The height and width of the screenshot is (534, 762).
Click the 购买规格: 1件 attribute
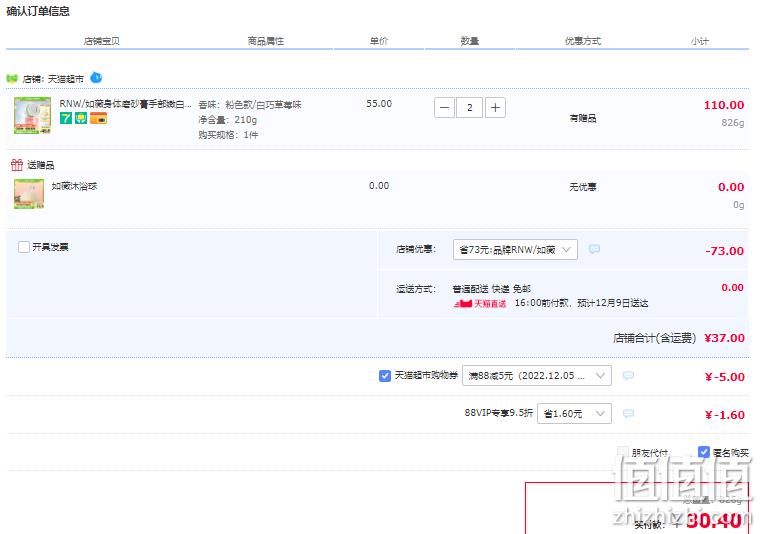228,135
